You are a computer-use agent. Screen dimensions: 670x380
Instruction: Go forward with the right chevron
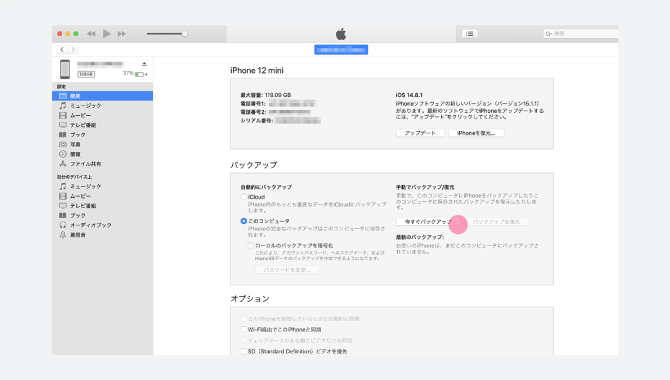73,50
